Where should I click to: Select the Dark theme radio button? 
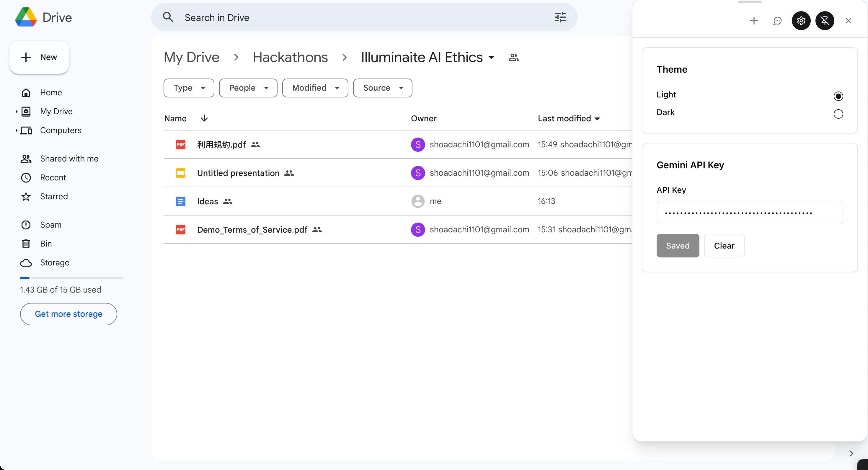(x=838, y=114)
